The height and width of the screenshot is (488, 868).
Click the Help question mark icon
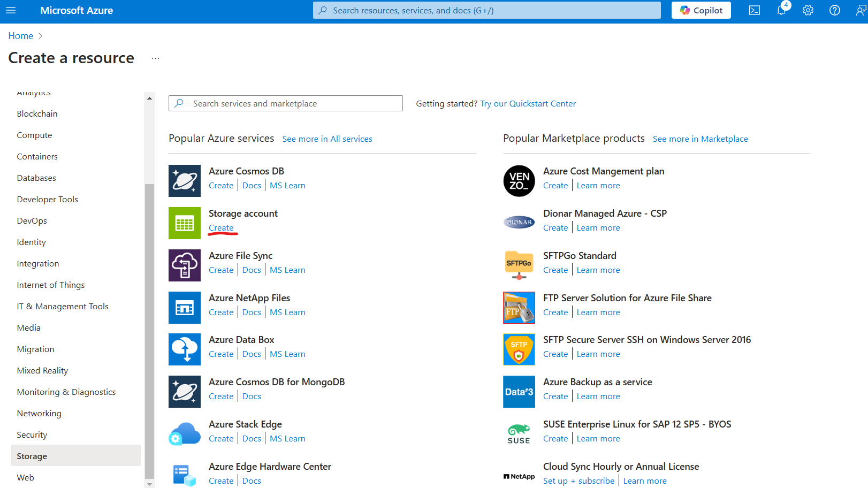click(834, 10)
